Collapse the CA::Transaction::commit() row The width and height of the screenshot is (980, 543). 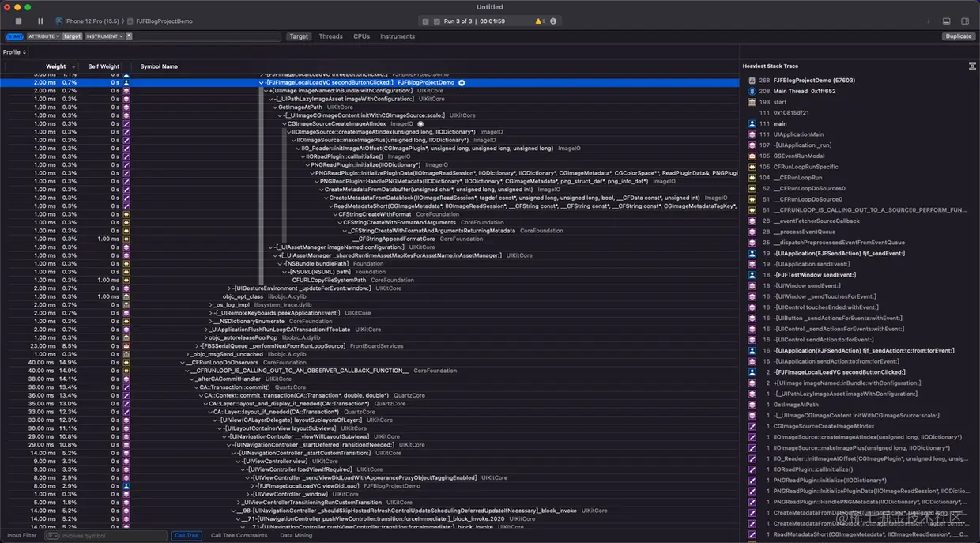tap(197, 387)
